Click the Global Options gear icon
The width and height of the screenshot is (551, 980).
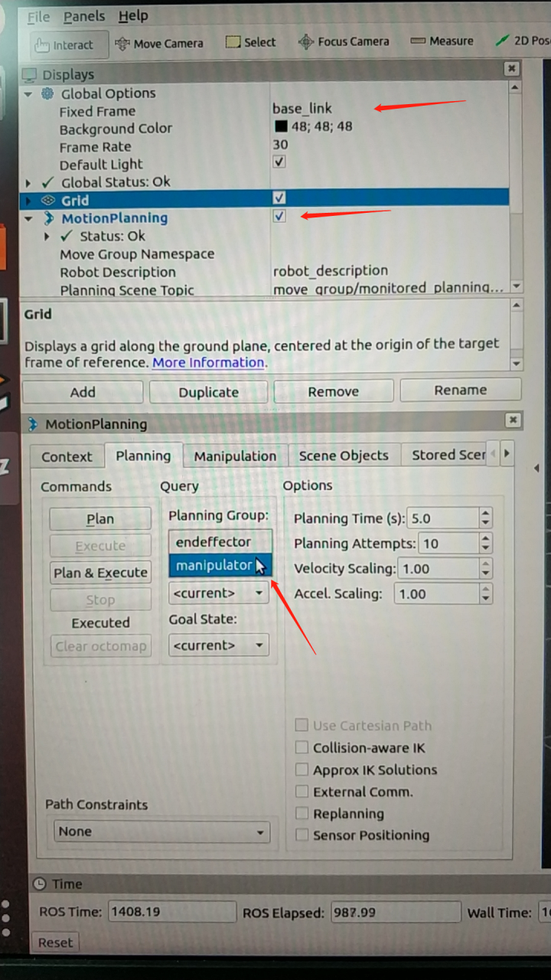click(x=47, y=93)
